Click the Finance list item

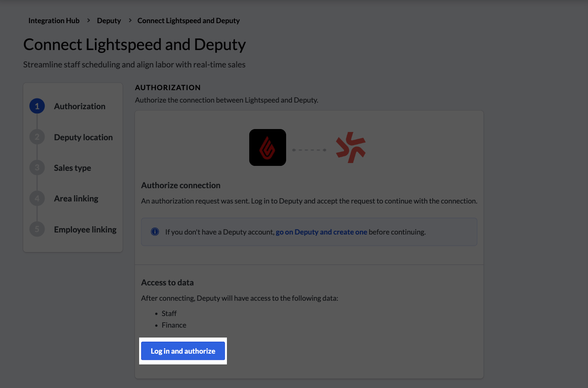coord(174,325)
